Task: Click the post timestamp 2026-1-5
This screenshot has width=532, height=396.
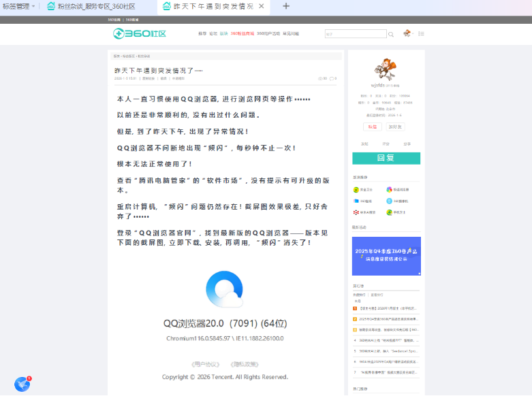Action: [125, 78]
